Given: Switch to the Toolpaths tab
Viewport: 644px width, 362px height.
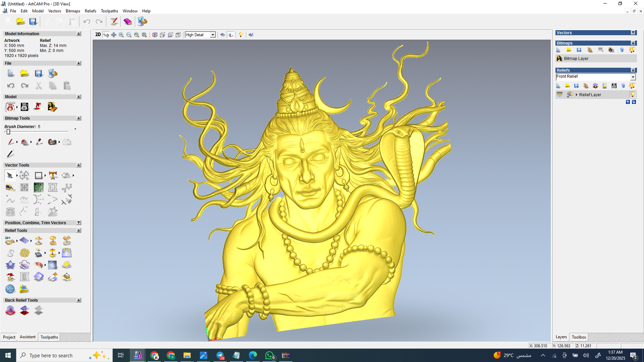Looking at the screenshot, I should pyautogui.click(x=49, y=337).
